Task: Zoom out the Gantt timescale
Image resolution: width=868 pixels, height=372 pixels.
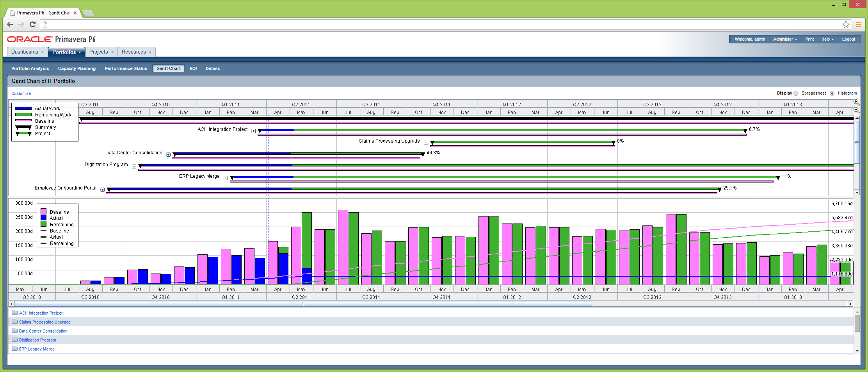Action: click(x=856, y=110)
